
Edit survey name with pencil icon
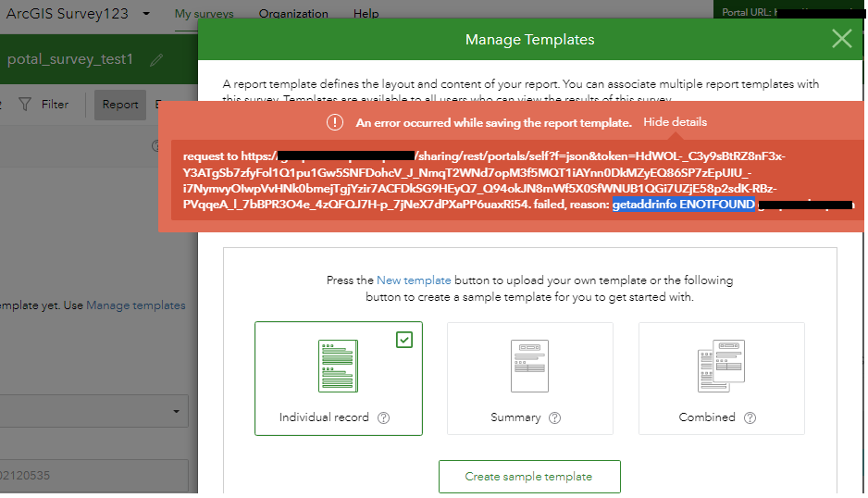pos(156,59)
